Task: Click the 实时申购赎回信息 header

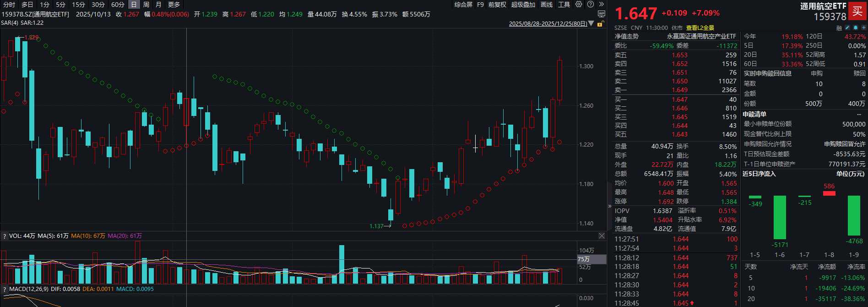Action: tap(767, 74)
